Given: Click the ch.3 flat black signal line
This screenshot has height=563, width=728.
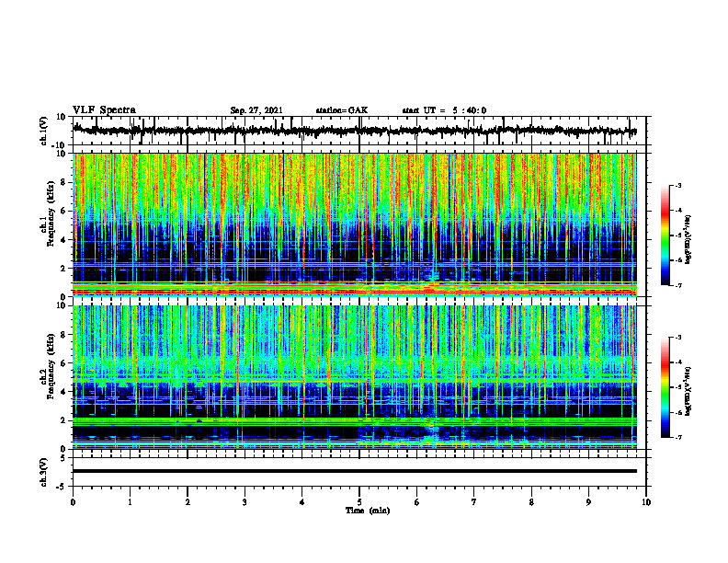Looking at the screenshot, I should tap(355, 471).
